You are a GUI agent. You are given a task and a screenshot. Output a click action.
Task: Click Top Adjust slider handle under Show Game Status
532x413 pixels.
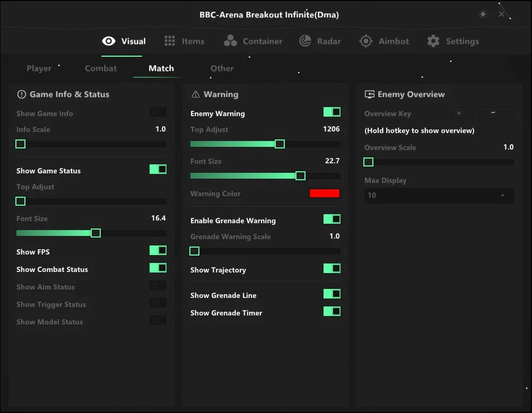click(x=20, y=201)
